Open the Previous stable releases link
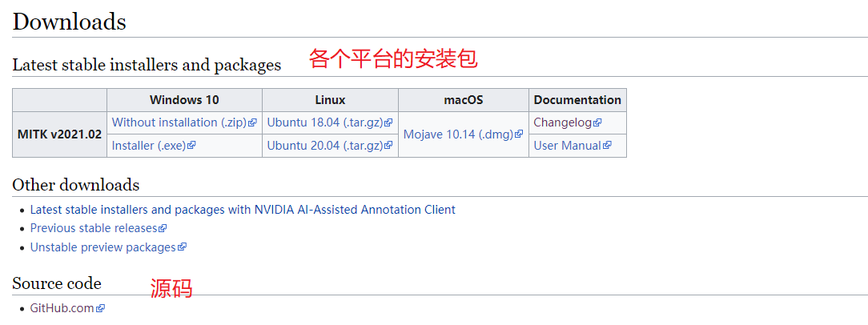Screen dimensions: 868x325 (x=94, y=228)
